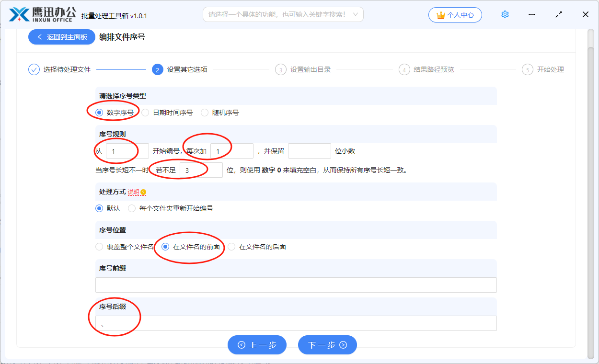Click 批量处理工具箱 v1.0.1 title text
This screenshot has height=364, width=599.
tap(115, 16)
